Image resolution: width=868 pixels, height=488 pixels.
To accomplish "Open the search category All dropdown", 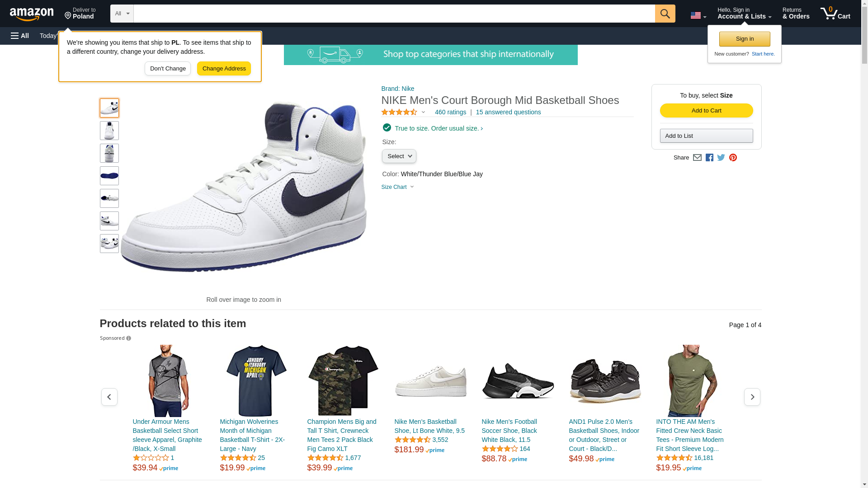I will coord(122,14).
